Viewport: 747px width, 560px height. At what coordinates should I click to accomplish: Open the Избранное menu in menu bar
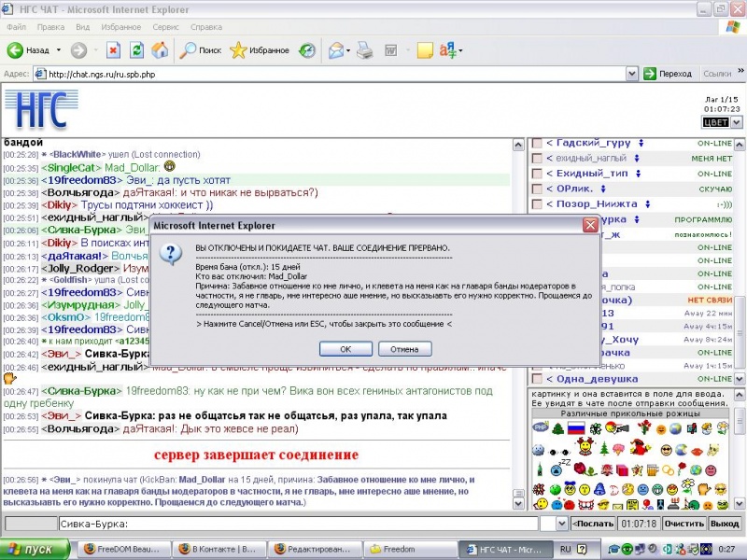pos(121,28)
